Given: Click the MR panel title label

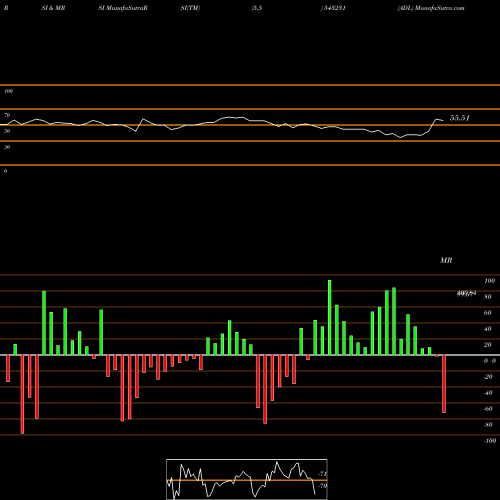Looking at the screenshot, I should [x=446, y=260].
